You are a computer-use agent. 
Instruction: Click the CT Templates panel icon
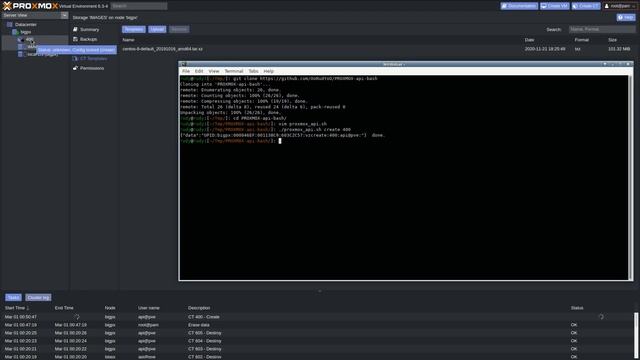tap(75, 58)
